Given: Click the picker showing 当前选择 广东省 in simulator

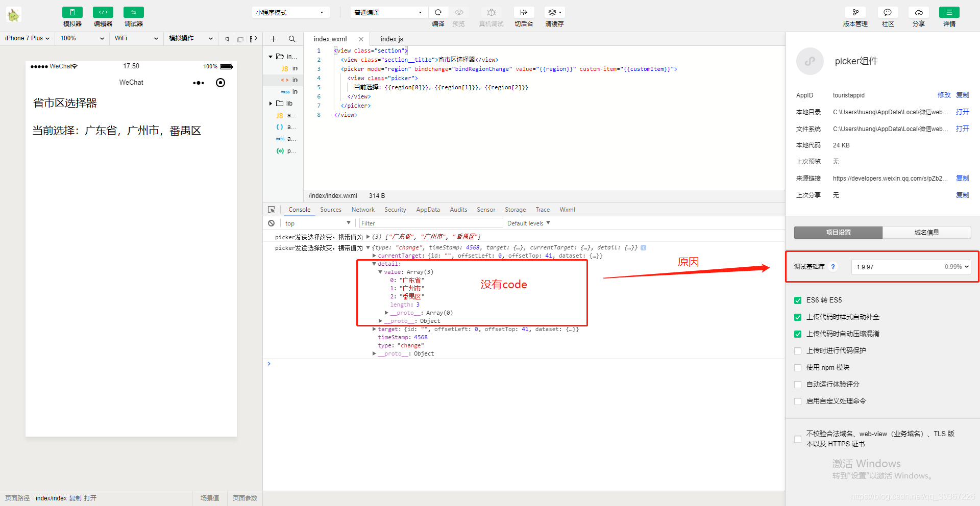Looking at the screenshot, I should [117, 131].
